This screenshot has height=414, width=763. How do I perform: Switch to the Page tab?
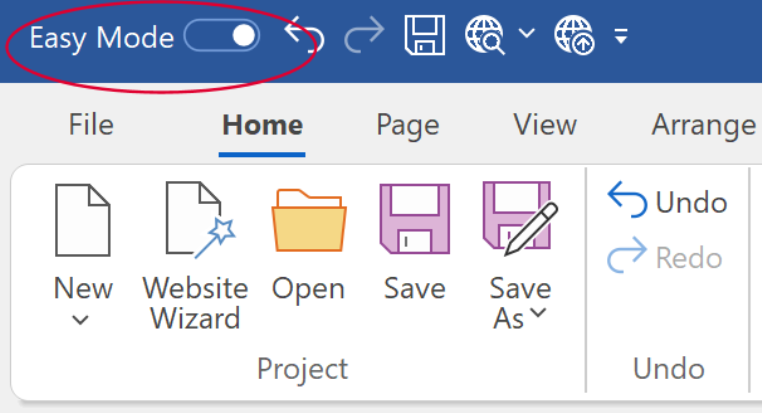pos(408,126)
